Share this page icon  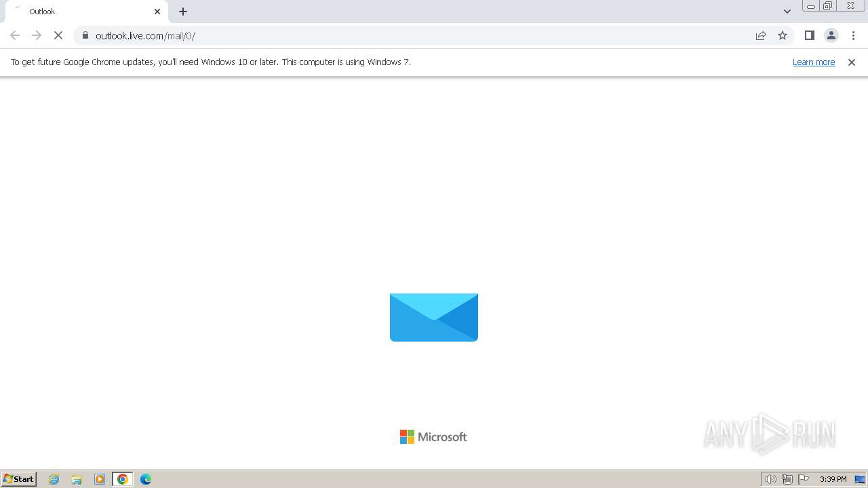click(761, 35)
